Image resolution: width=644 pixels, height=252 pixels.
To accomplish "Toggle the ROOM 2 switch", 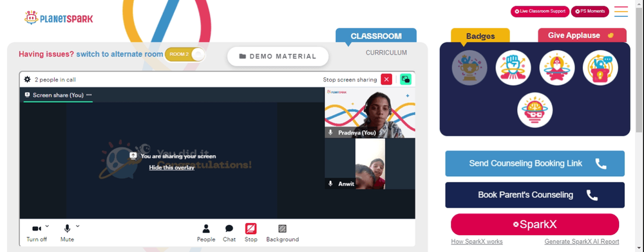I will 185,55.
